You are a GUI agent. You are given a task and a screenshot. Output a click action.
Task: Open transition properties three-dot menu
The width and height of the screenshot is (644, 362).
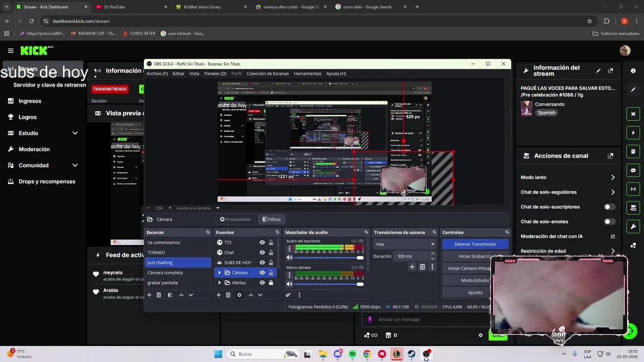point(432,267)
